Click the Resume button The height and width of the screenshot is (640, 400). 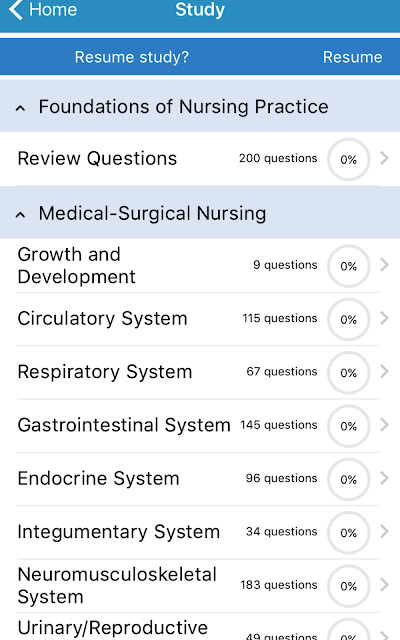[x=353, y=57]
